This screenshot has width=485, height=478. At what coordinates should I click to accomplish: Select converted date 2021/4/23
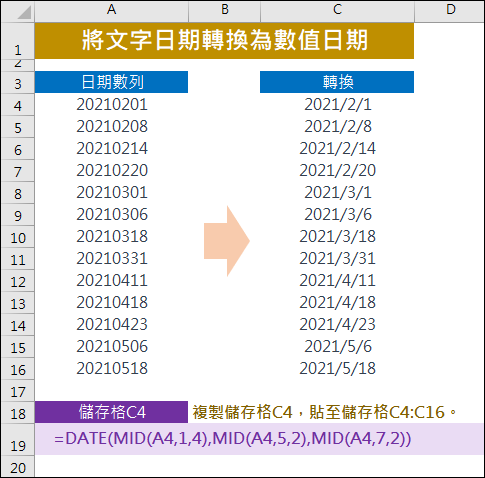tap(337, 325)
